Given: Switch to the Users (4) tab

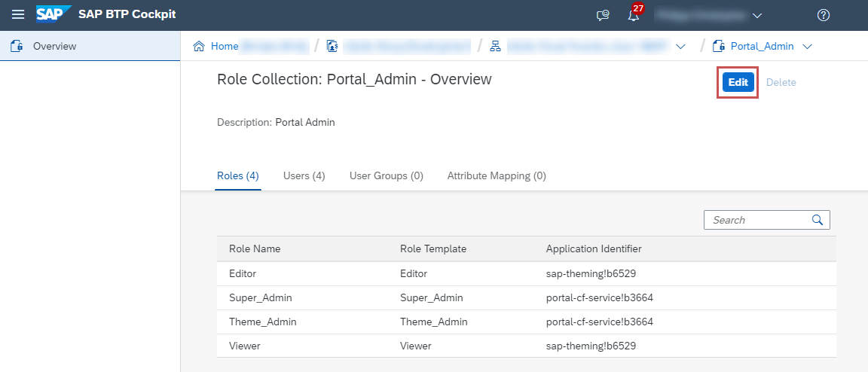Looking at the screenshot, I should (304, 176).
